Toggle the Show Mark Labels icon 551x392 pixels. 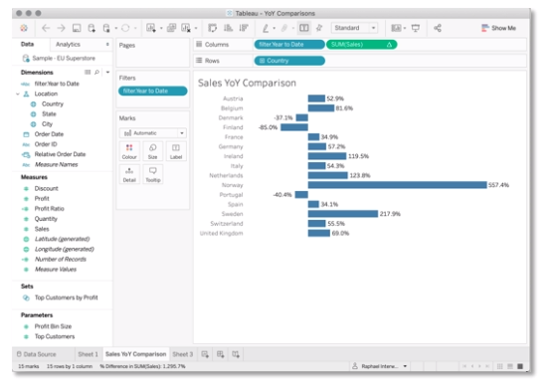click(x=304, y=28)
